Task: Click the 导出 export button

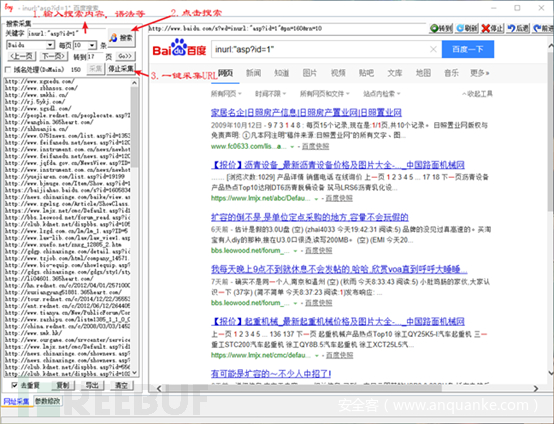Action: pyautogui.click(x=92, y=385)
